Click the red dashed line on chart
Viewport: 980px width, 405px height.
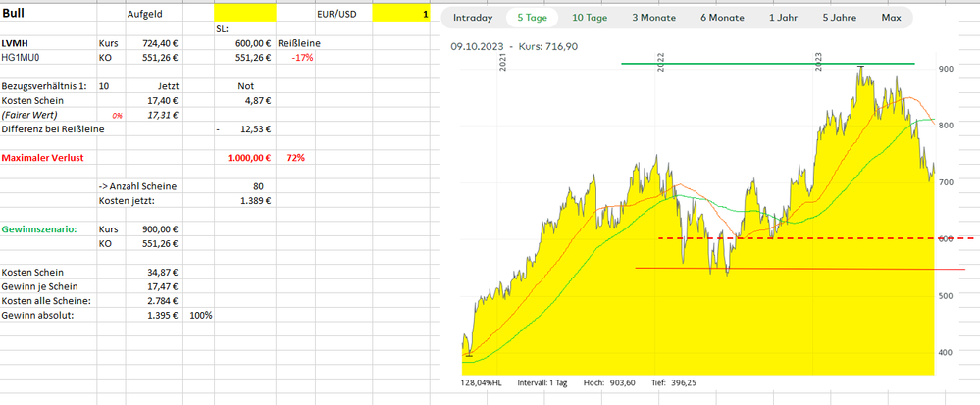(785, 238)
